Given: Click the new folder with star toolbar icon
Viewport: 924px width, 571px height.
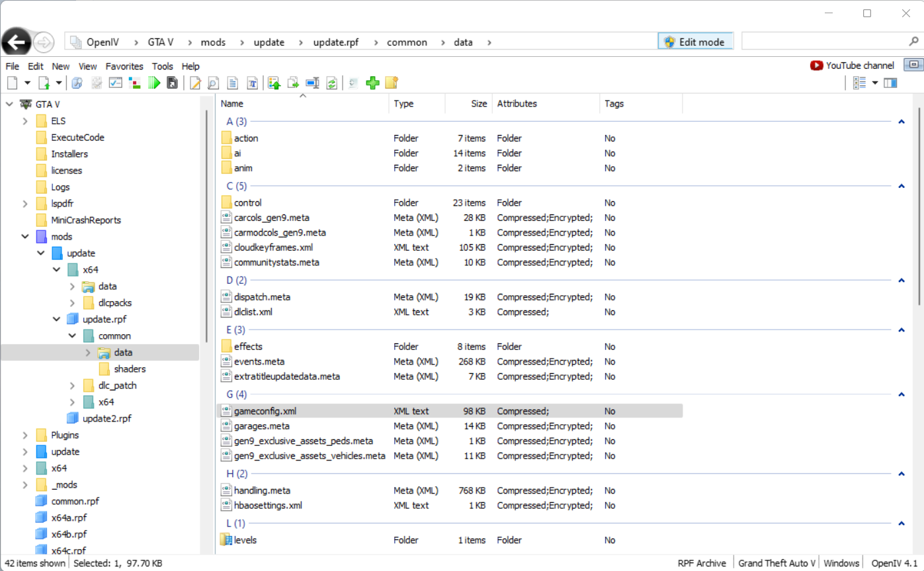Looking at the screenshot, I should (x=392, y=83).
